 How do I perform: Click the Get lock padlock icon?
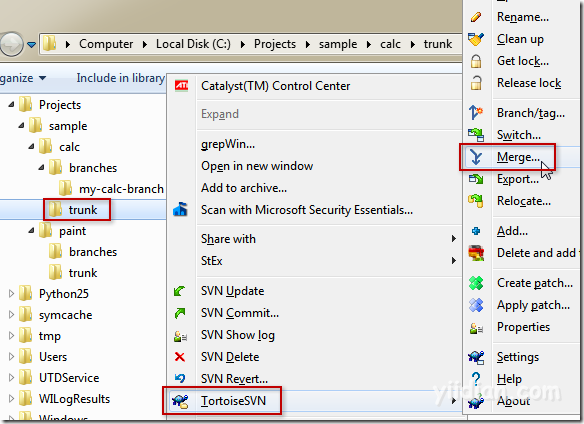click(476, 61)
